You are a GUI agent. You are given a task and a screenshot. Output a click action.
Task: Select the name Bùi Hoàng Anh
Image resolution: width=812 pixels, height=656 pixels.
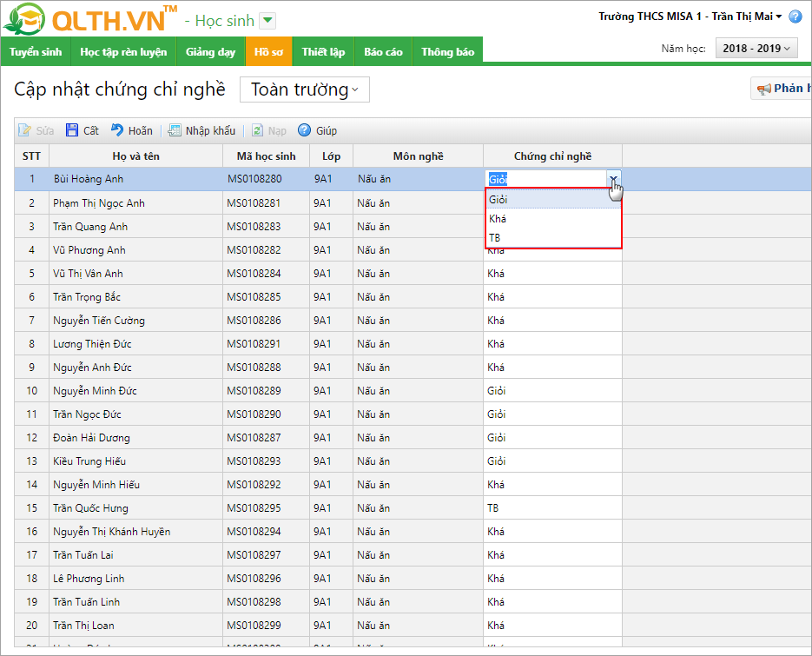pos(89,179)
